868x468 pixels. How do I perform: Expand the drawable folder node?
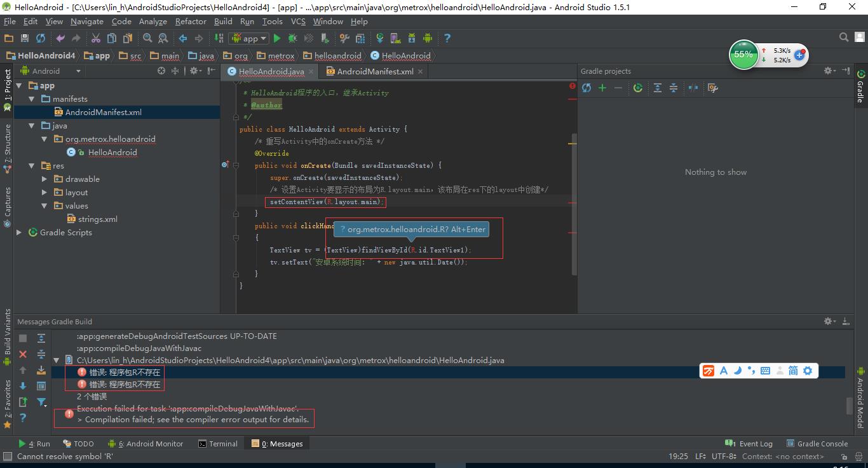point(44,179)
